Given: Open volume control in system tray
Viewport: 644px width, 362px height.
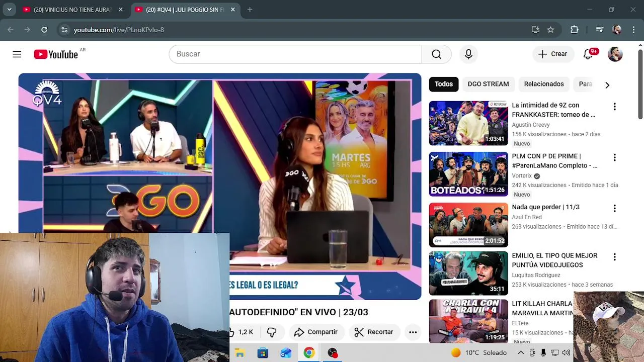Looking at the screenshot, I should click(566, 353).
